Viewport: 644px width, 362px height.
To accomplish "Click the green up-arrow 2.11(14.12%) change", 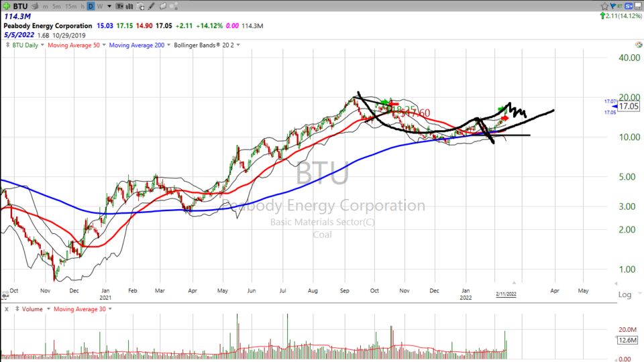I will (x=621, y=16).
